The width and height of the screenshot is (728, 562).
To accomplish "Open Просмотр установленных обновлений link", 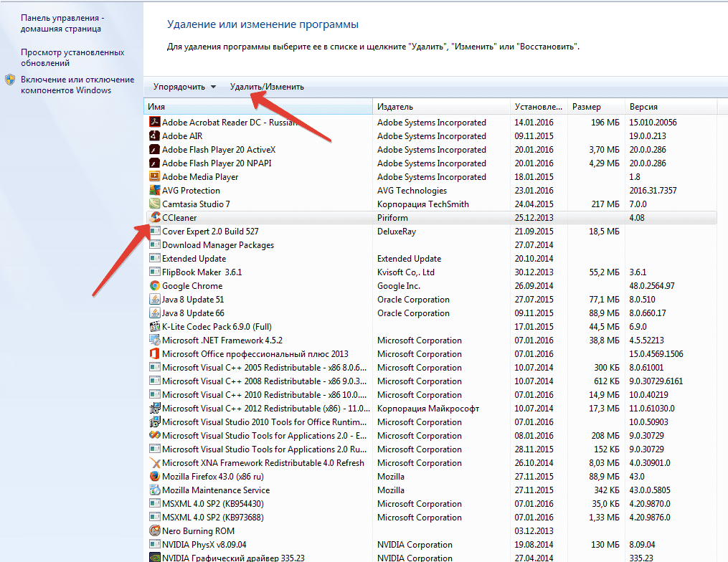I will point(72,57).
